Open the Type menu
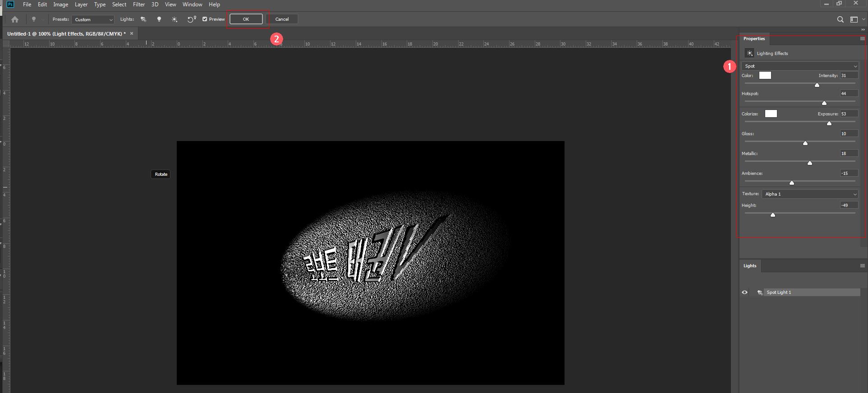 point(100,5)
